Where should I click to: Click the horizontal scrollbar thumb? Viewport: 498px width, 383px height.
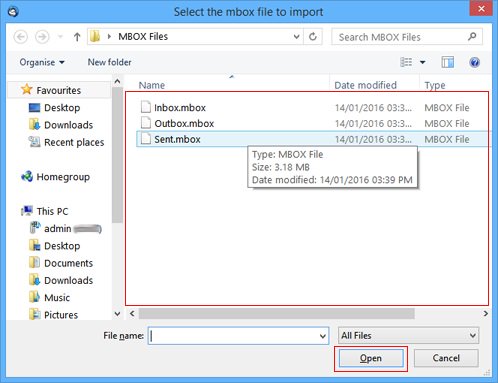pos(277,314)
